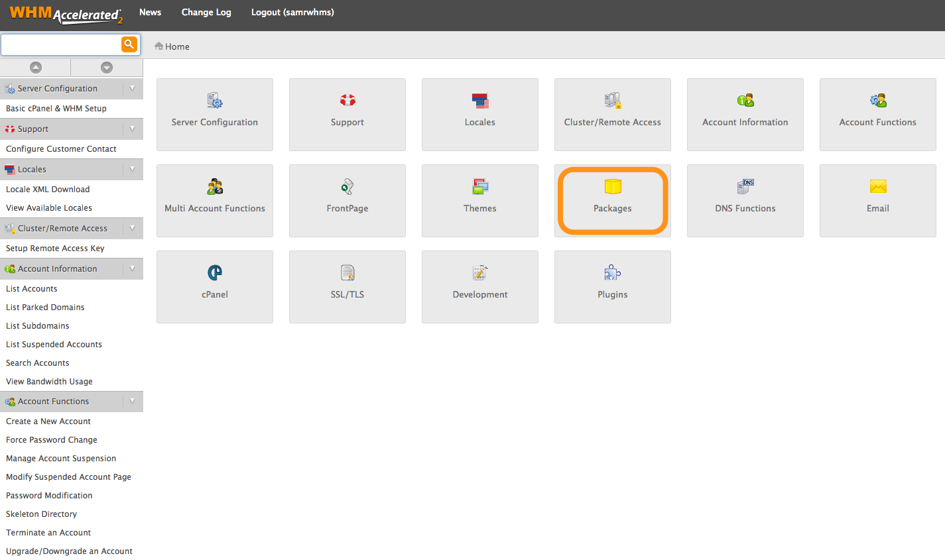
Task: Collapse the Locales sidebar section arrow
Action: pyautogui.click(x=133, y=169)
